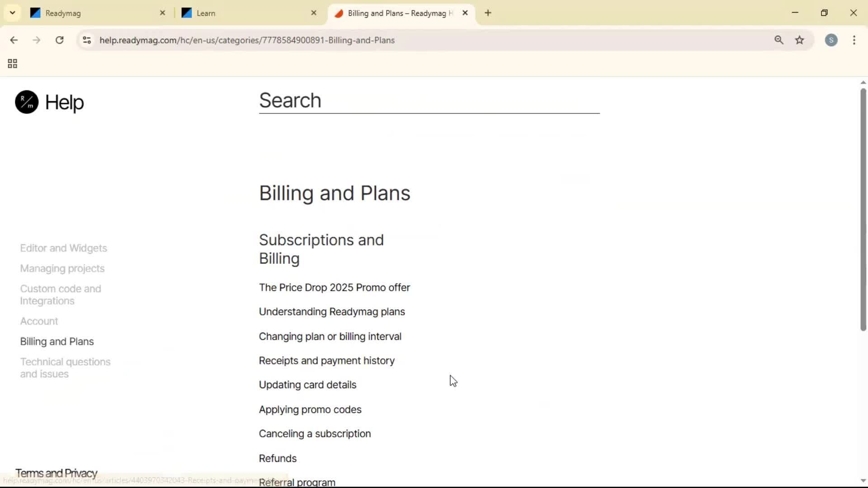Open the Editor and Widgets category
This screenshot has width=868, height=488.
click(63, 248)
